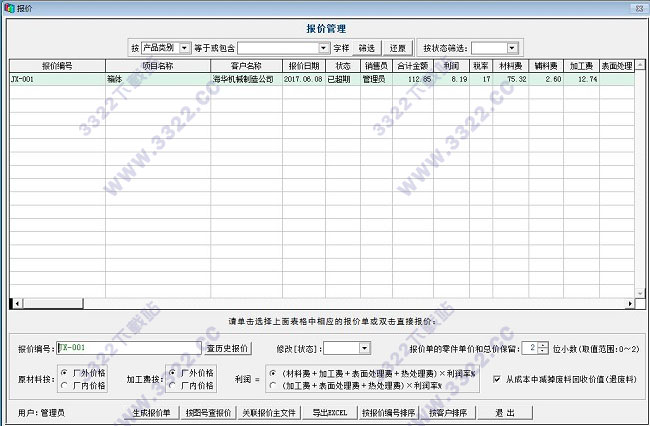
Task: Click the 2.60 auxiliary cost cell
Action: (x=546, y=79)
